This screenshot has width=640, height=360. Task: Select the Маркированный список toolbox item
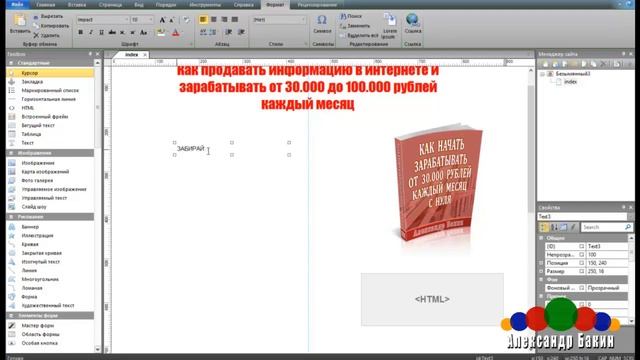pyautogui.click(x=50, y=90)
